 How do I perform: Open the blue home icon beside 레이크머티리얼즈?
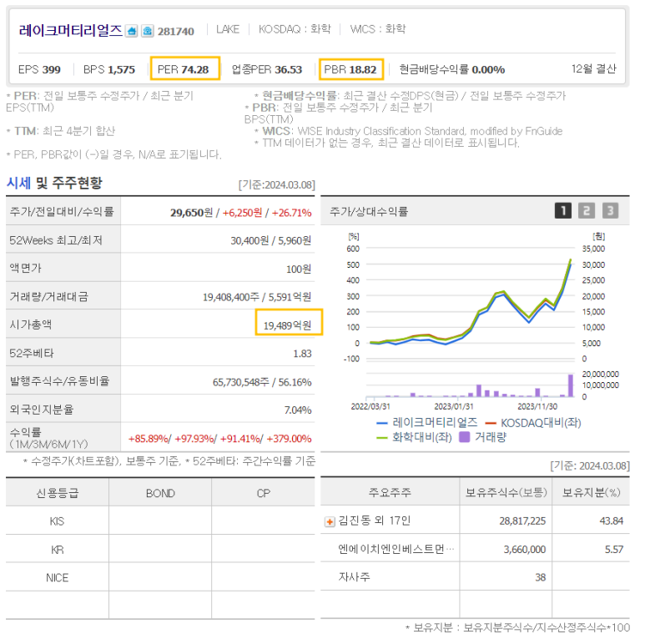(x=132, y=31)
